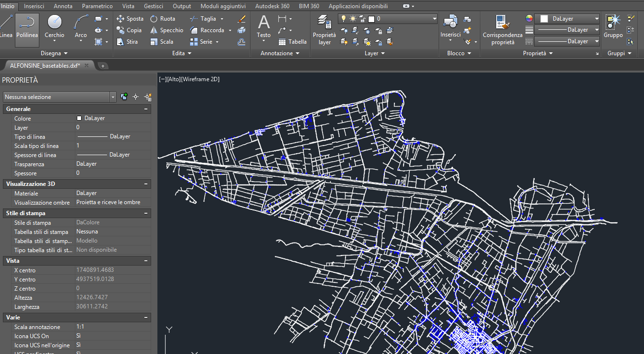Open Proprietà layer manager
Image resolution: width=644 pixels, height=354 pixels.
325,30
